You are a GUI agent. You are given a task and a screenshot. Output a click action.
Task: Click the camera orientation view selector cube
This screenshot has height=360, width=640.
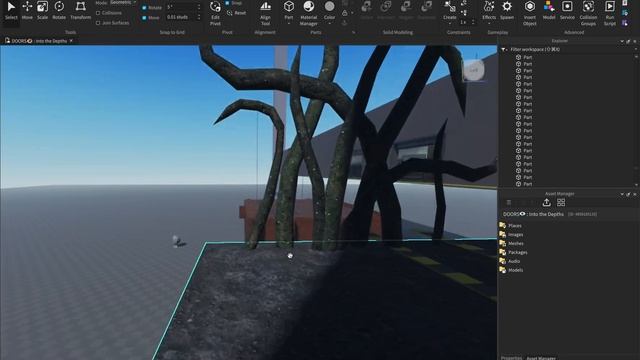(473, 70)
